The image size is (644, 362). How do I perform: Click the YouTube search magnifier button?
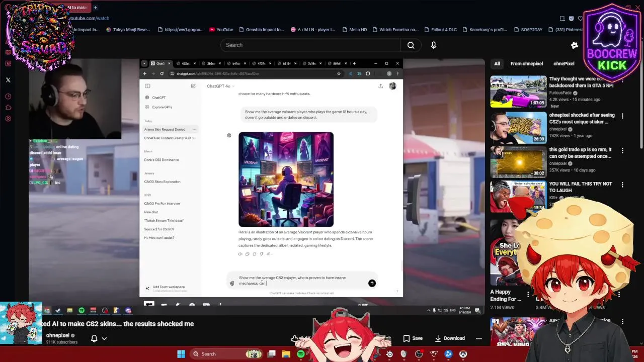coord(411,45)
